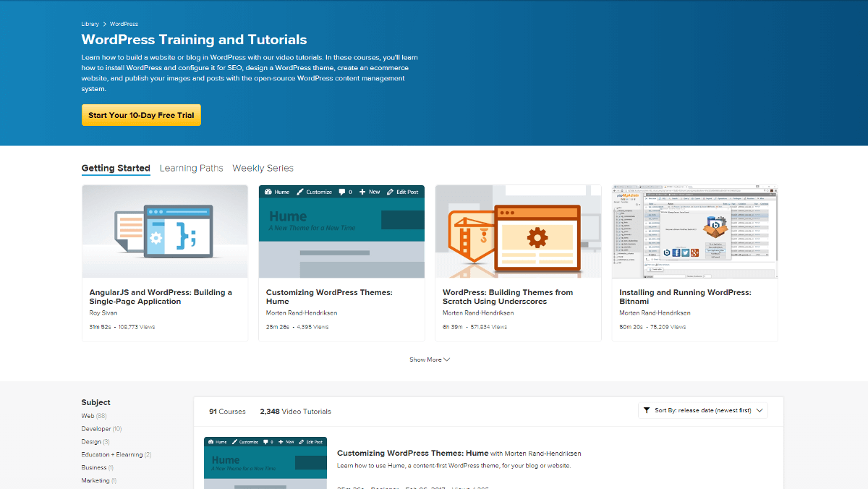Viewport: 868px width, 489px height.
Task: Open the Sort By release date dropdown
Action: (702, 410)
